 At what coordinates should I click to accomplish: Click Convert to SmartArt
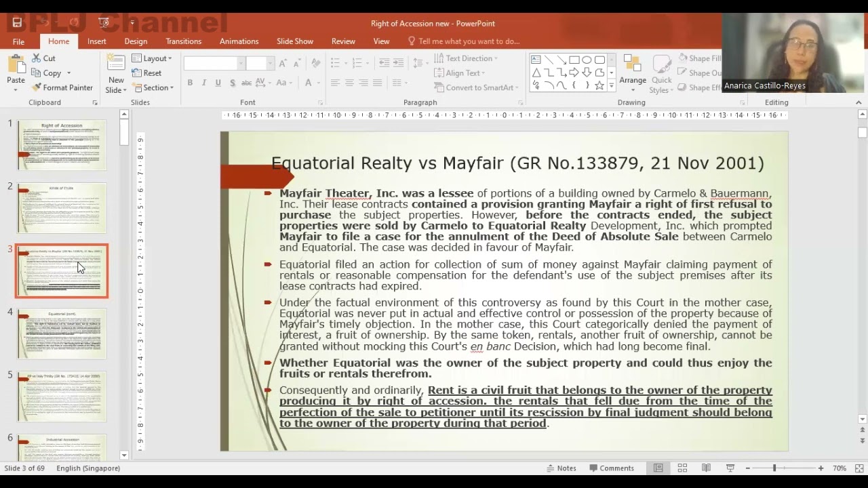point(475,87)
